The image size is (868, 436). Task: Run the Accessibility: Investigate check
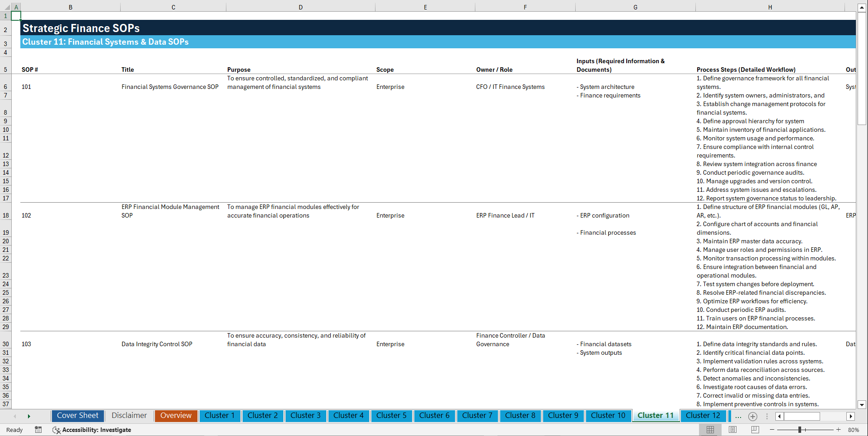coord(92,430)
